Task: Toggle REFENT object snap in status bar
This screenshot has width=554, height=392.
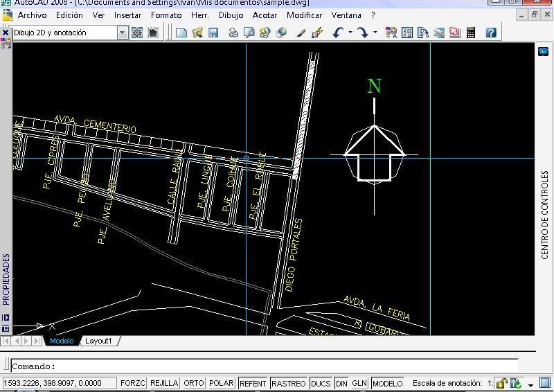Action: (x=253, y=383)
